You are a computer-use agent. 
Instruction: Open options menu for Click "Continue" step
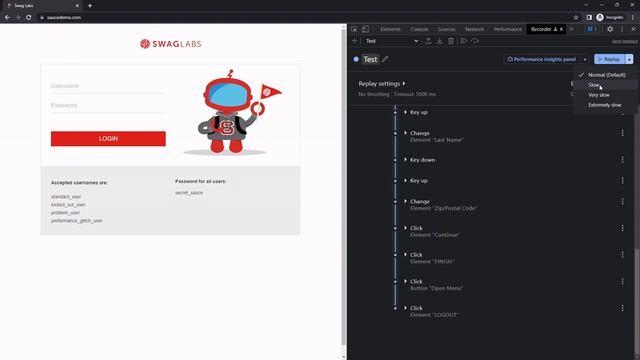pos(622,228)
